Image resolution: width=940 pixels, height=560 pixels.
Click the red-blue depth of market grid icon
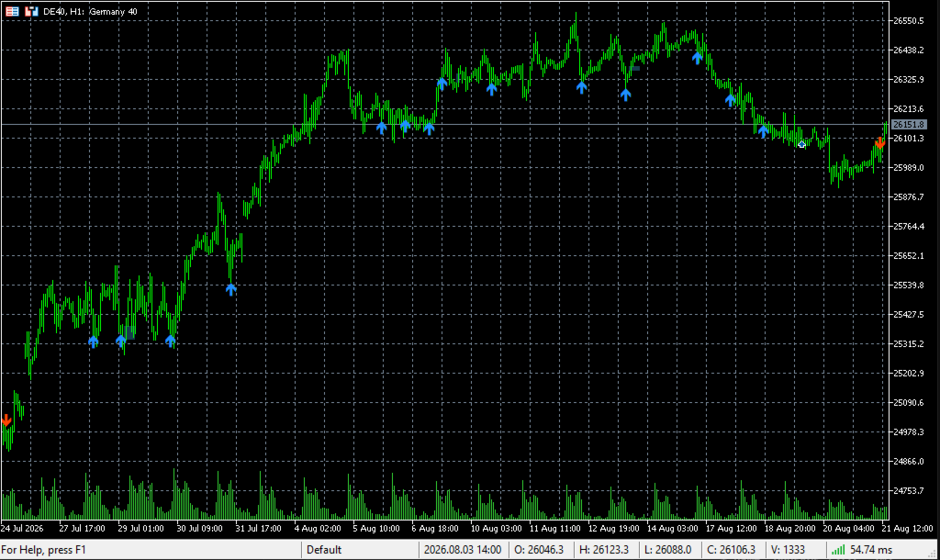(x=12, y=11)
